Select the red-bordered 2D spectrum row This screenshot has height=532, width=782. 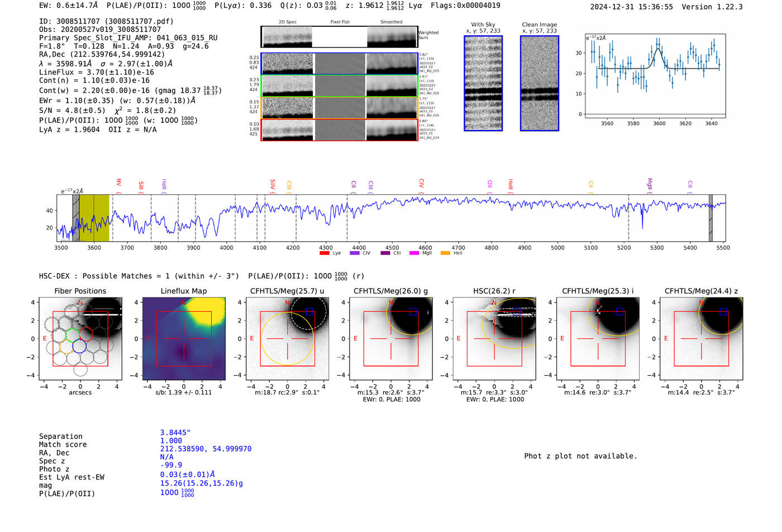339,130
